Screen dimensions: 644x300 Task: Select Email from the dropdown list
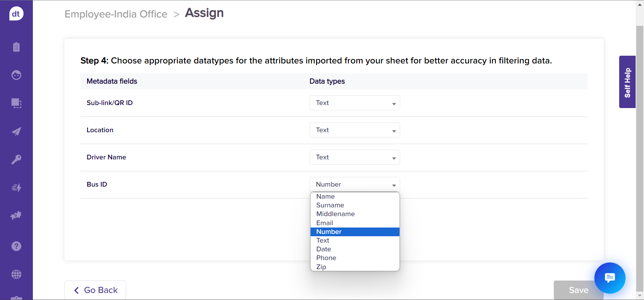325,223
